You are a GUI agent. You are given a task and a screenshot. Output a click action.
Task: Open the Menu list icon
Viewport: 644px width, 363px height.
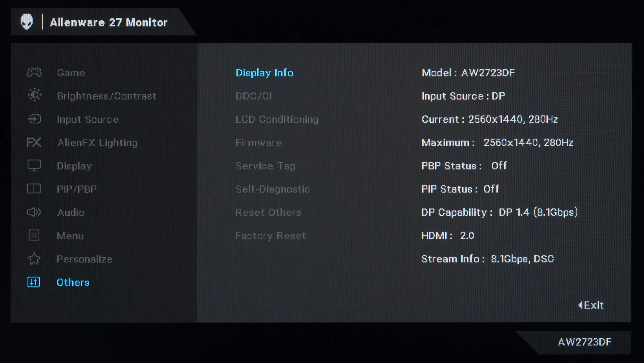point(34,235)
